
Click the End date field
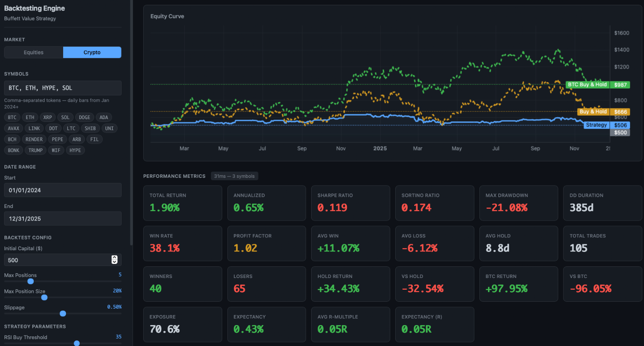click(x=63, y=219)
